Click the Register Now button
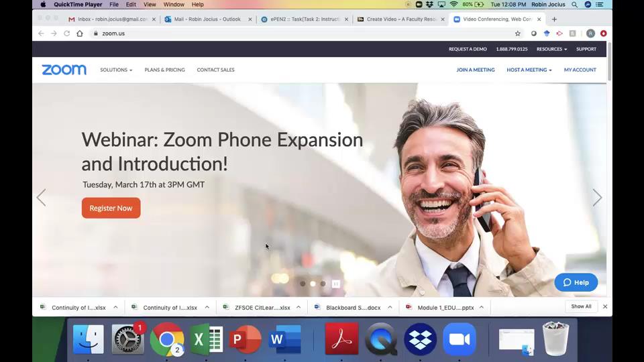The image size is (644, 362). coord(111,208)
